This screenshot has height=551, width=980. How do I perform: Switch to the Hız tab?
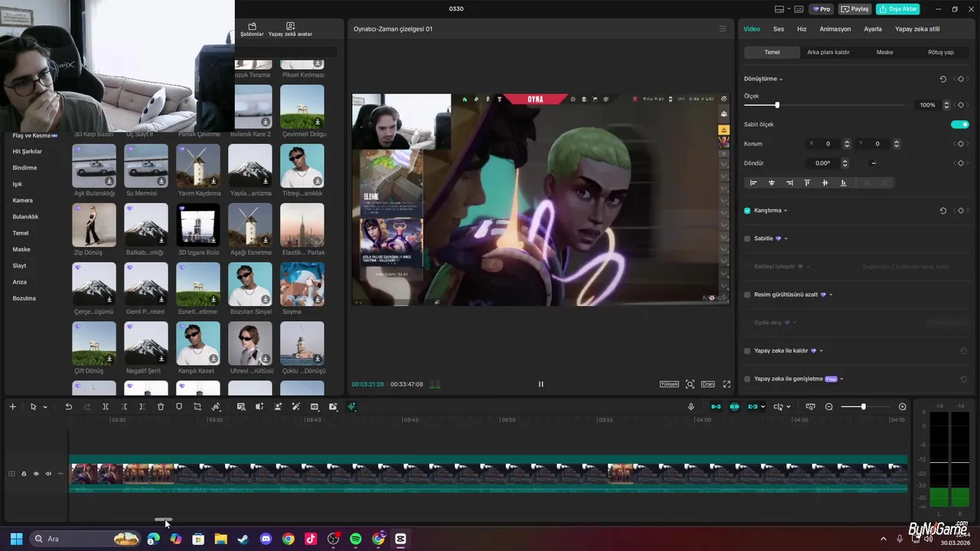click(802, 29)
